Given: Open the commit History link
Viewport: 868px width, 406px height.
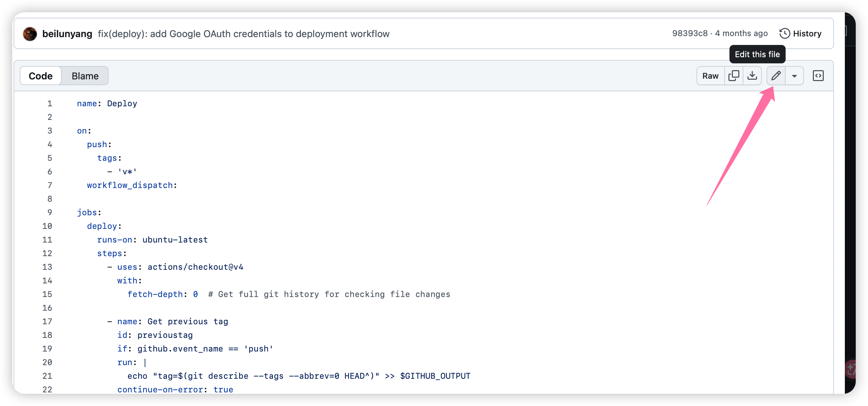Looking at the screenshot, I should pyautogui.click(x=807, y=33).
